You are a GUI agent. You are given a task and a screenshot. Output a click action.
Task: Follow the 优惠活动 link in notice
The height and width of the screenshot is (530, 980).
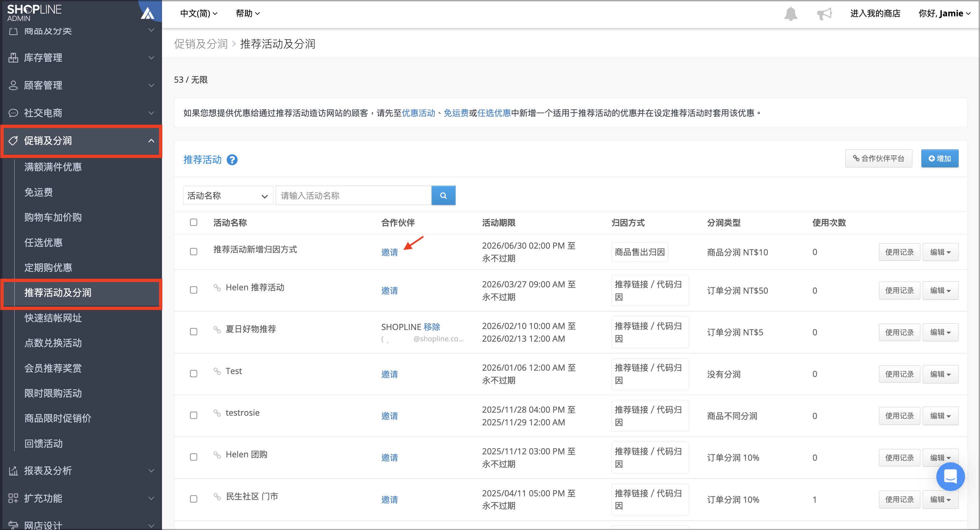[418, 113]
